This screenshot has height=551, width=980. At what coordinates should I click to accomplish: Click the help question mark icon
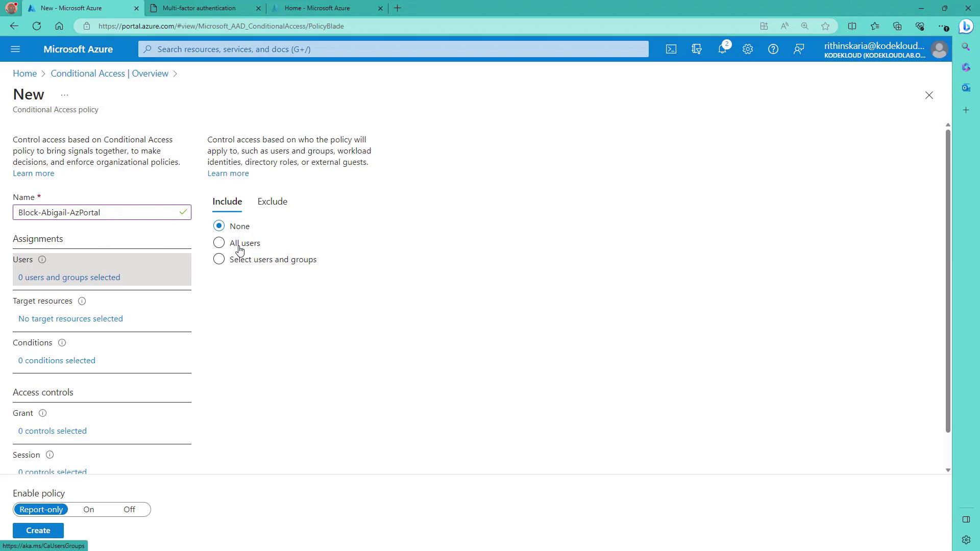tap(773, 49)
